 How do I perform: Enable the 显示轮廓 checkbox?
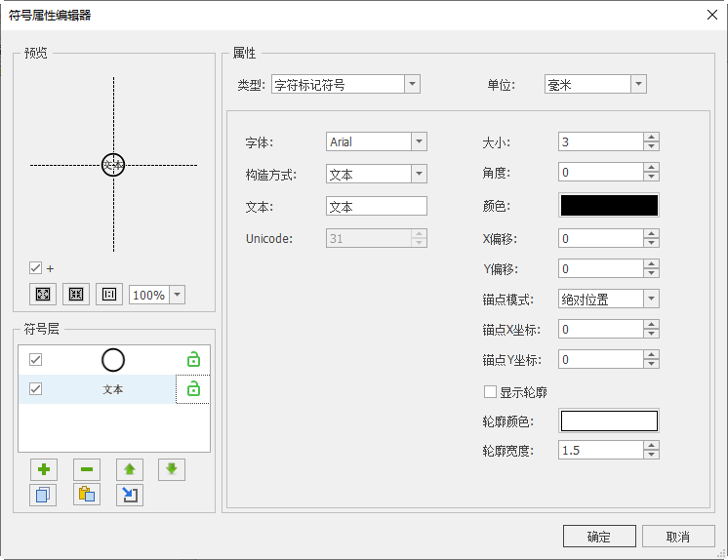pos(491,392)
